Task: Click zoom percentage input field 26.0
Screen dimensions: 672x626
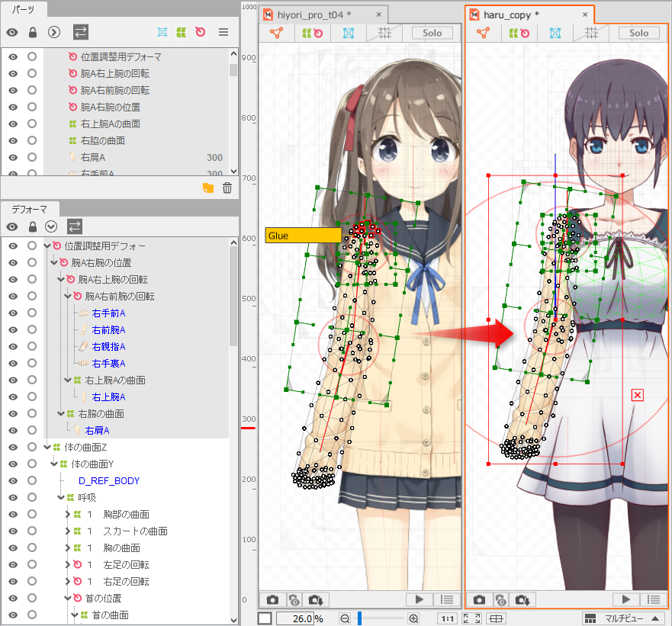Action: [295, 618]
